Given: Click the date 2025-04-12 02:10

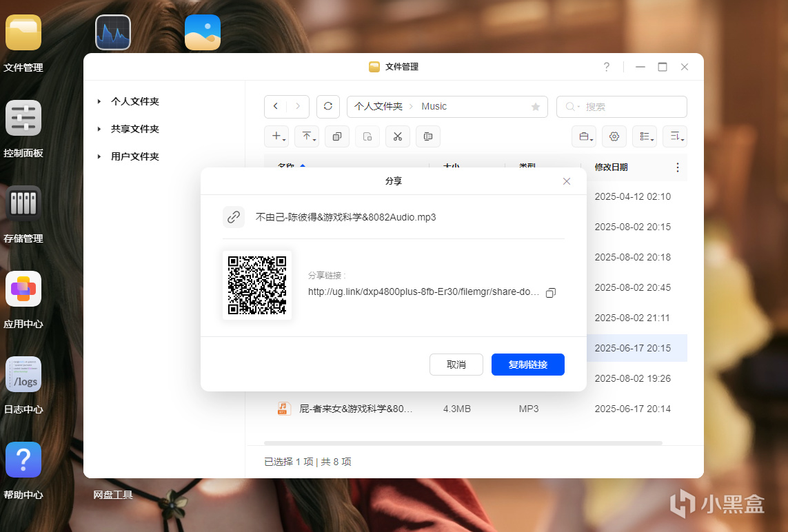Looking at the screenshot, I should 633,197.
